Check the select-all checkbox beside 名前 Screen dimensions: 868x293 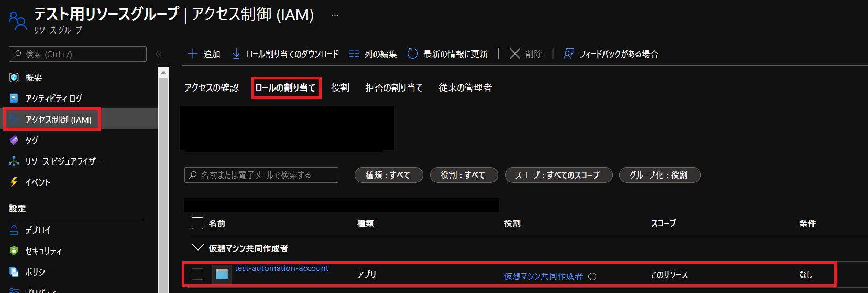[197, 223]
